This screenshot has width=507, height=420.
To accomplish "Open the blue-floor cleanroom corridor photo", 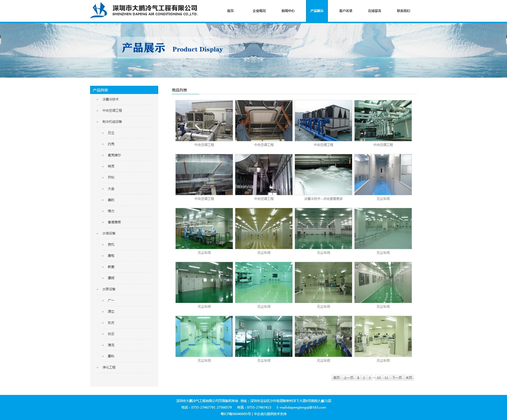I will (x=383, y=175).
